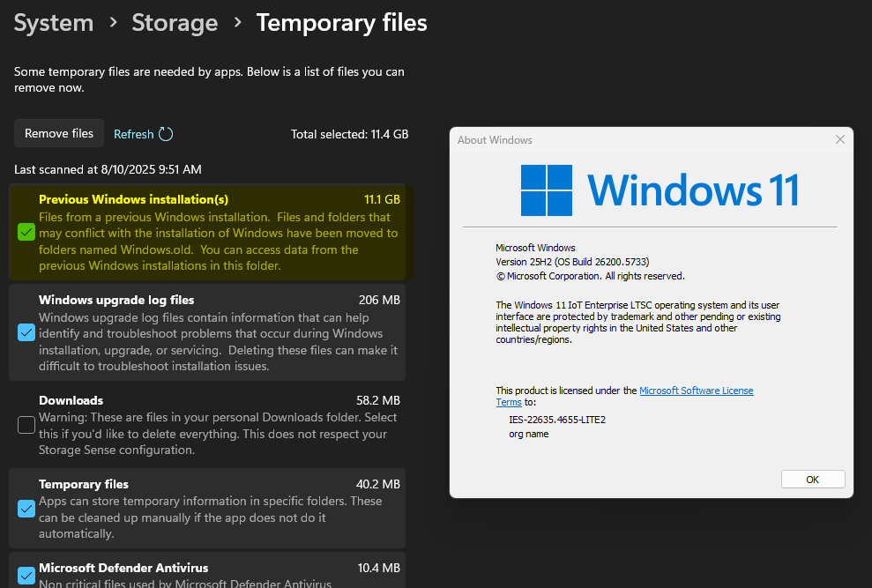Viewport: 872px width, 588px height.
Task: Click the chevron after Storage breadcrumb
Action: point(237,23)
